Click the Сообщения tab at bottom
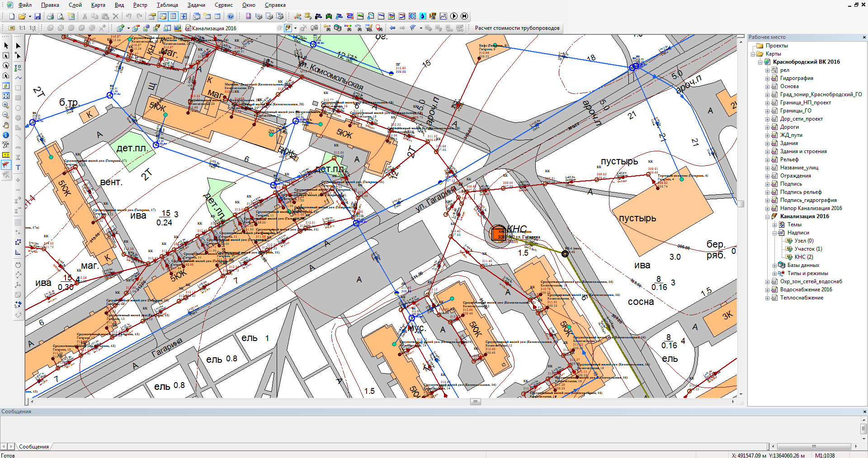 click(x=33, y=447)
